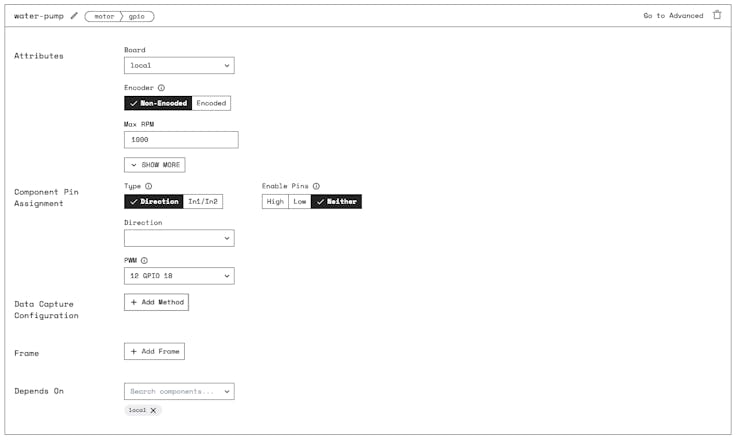Image resolution: width=740 pixels, height=440 pixels.
Task: Click the Max RPM input field
Action: tap(181, 140)
